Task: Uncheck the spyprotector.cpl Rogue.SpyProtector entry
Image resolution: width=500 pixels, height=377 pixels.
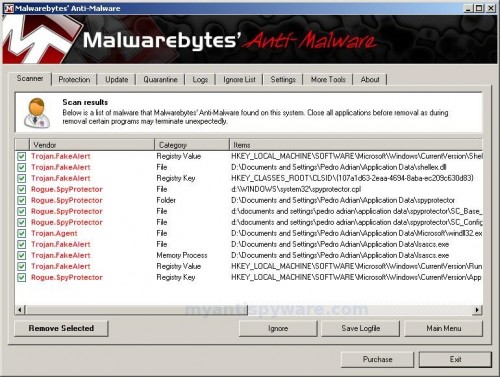Action: tap(22, 189)
